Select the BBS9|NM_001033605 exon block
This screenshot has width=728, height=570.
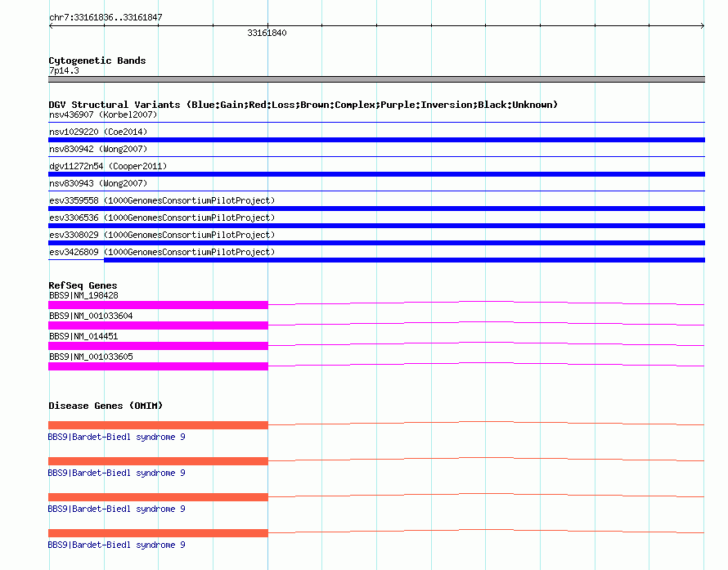[159, 366]
